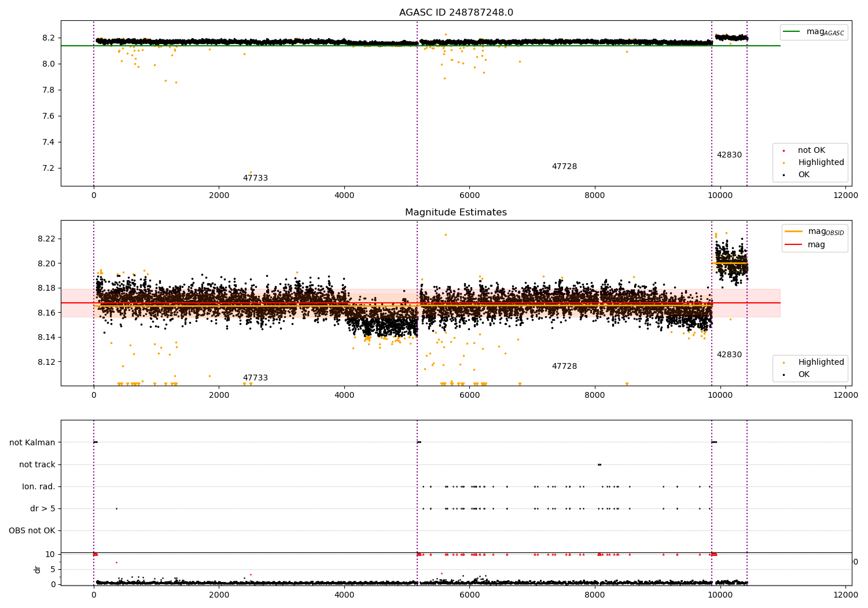Click the obsid label 47733 in the Magnitude Estimates plot
The width and height of the screenshot is (868, 608).
point(255,378)
